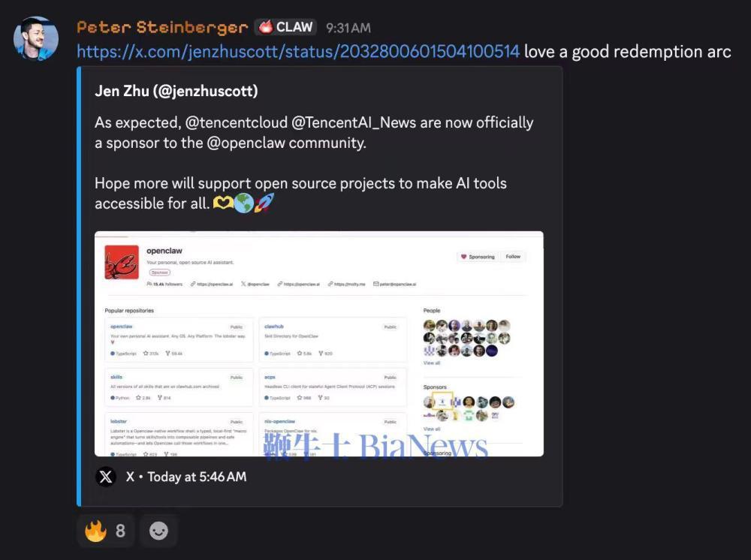The image size is (751, 560).
Task: Click the Peter Steinberger username
Action: point(162,27)
